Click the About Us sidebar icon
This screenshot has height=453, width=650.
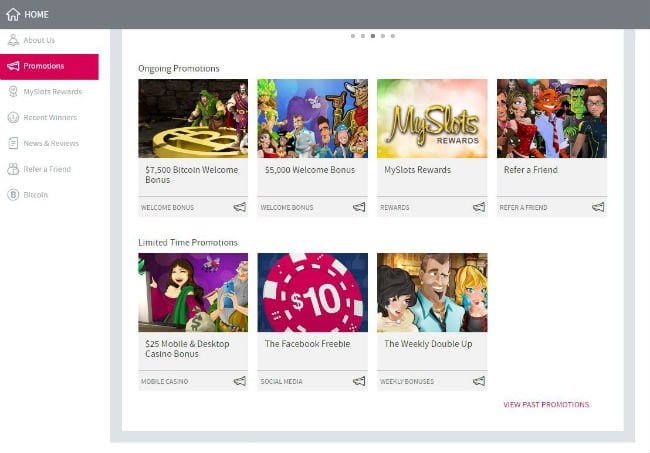coord(13,41)
